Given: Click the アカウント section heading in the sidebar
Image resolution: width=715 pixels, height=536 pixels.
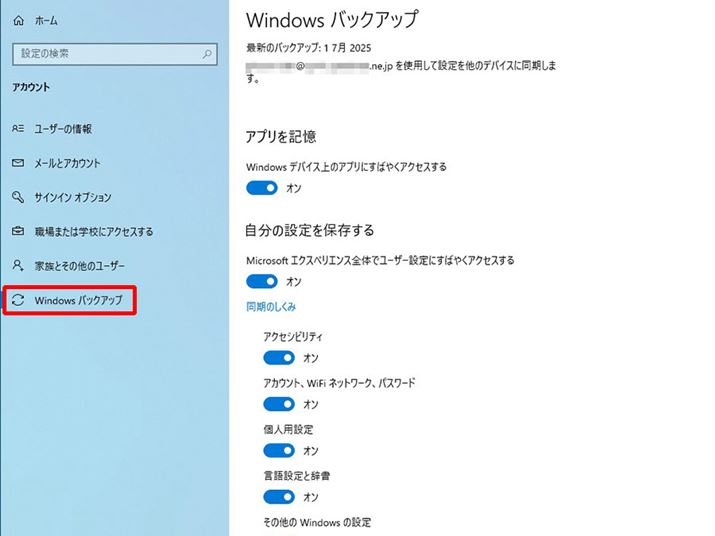Looking at the screenshot, I should point(31,87).
